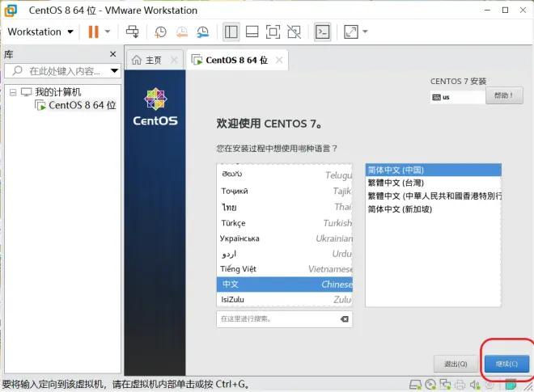Choose 简体中文 (新加坡) locale
This screenshot has height=392, width=534.
[x=433, y=209]
